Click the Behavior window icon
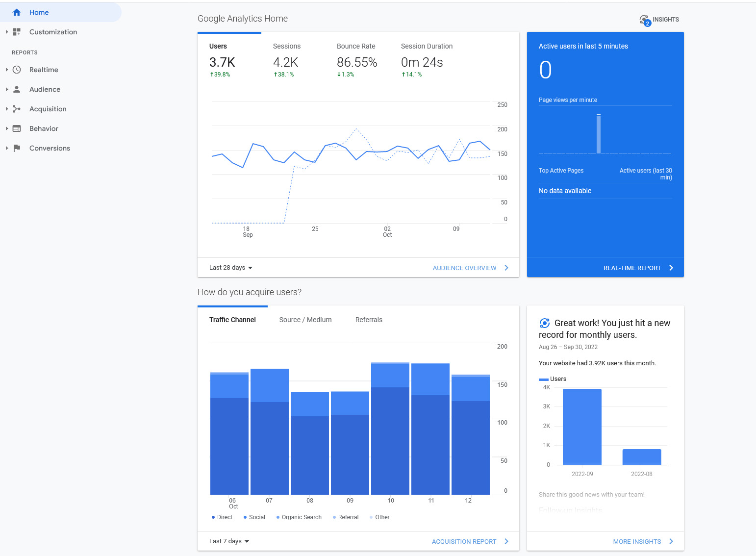The width and height of the screenshot is (756, 556). tap(17, 128)
